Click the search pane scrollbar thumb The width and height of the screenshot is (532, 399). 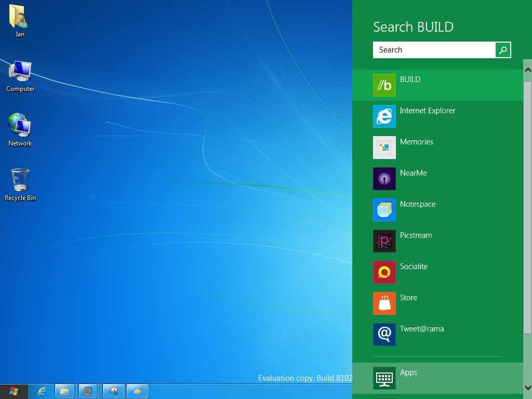pyautogui.click(x=528, y=207)
